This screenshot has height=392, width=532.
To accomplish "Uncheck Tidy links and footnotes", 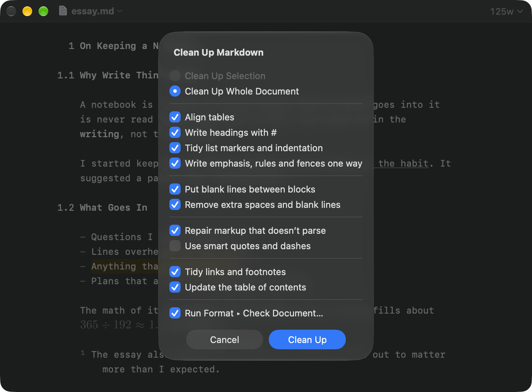I will point(175,272).
